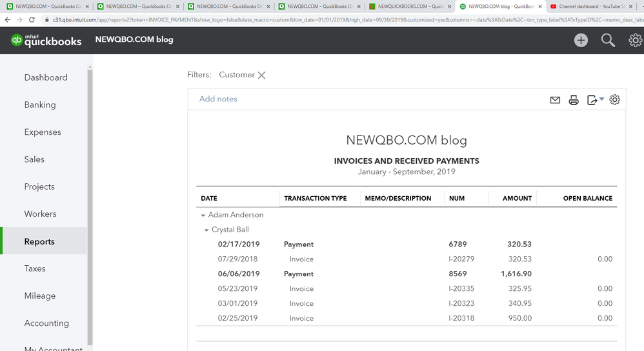Click the browser URL address bar

tap(345, 20)
